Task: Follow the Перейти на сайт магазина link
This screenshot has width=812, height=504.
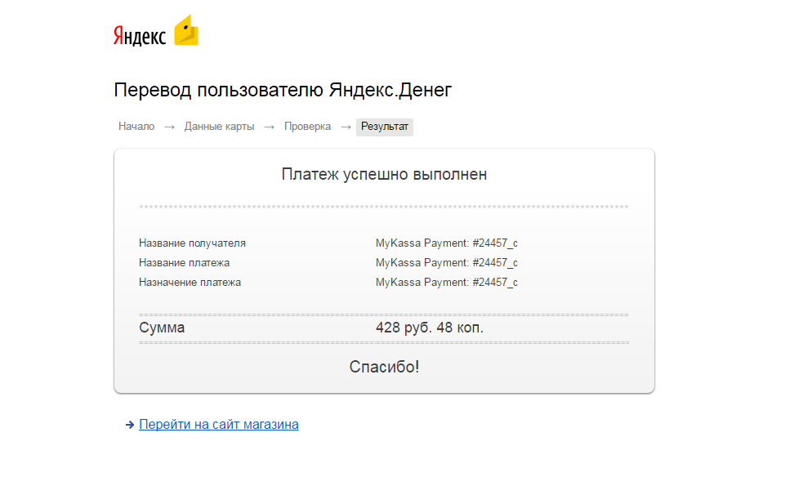Action: tap(219, 424)
